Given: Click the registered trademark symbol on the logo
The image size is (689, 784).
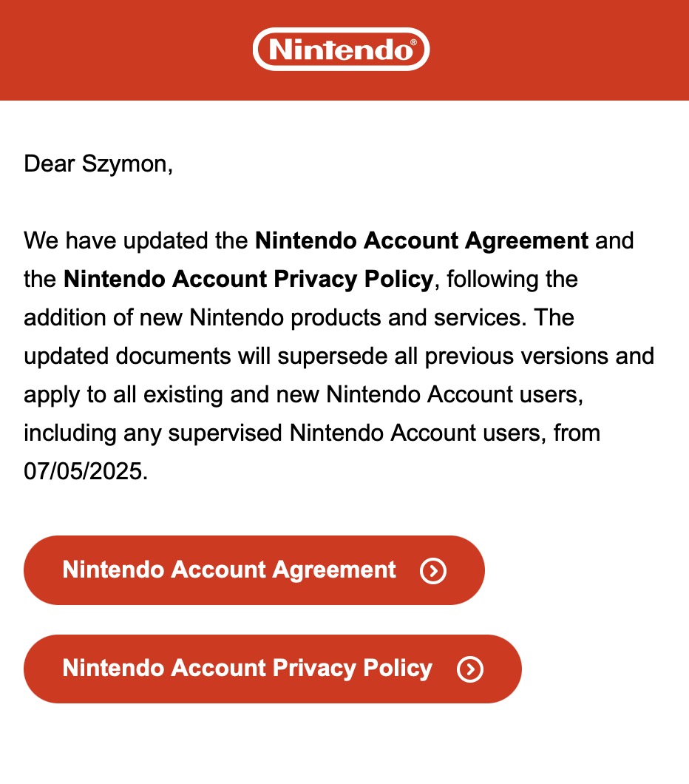Looking at the screenshot, I should (413, 42).
